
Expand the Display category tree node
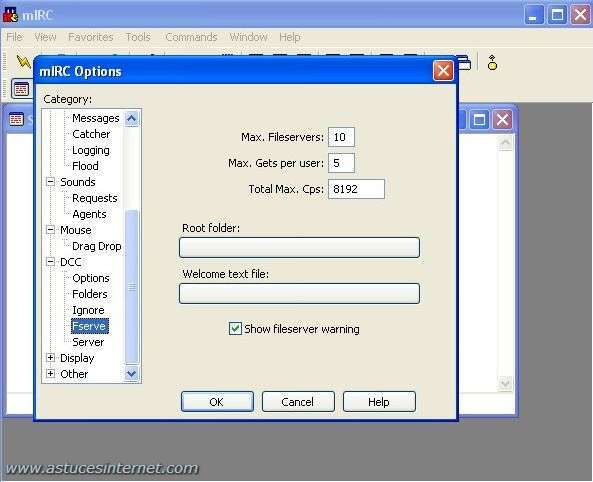point(50,358)
